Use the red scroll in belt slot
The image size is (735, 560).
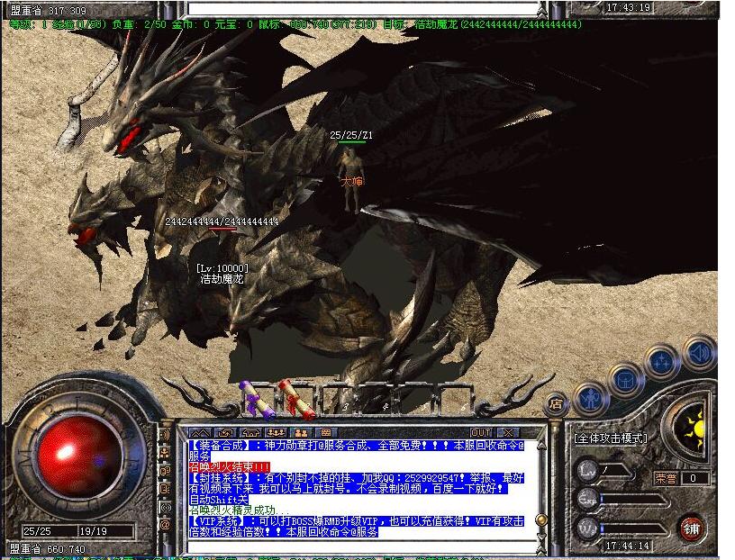pos(292,398)
